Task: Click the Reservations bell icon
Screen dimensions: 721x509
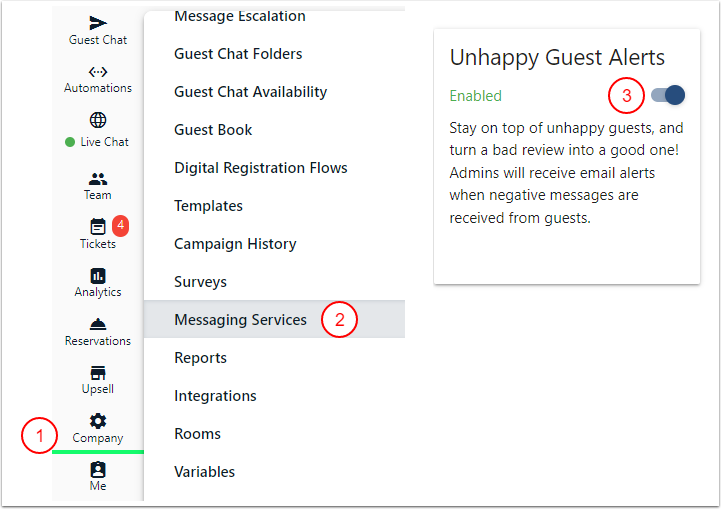Action: (x=98, y=325)
